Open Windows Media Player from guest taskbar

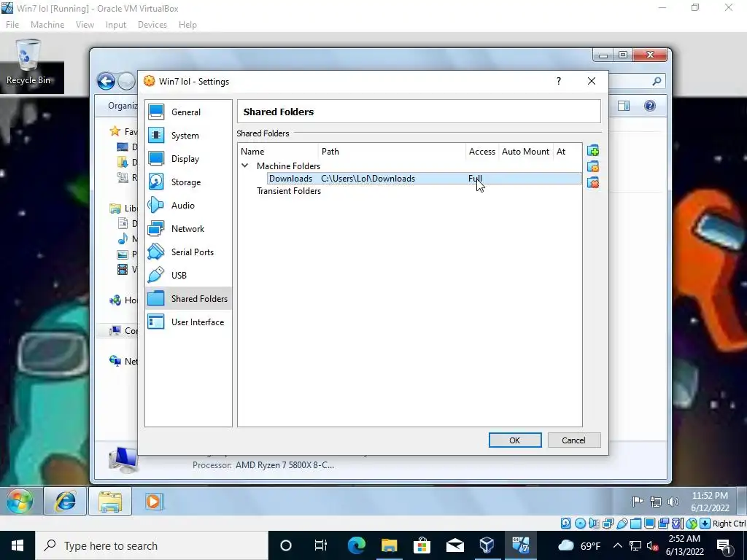[154, 502]
